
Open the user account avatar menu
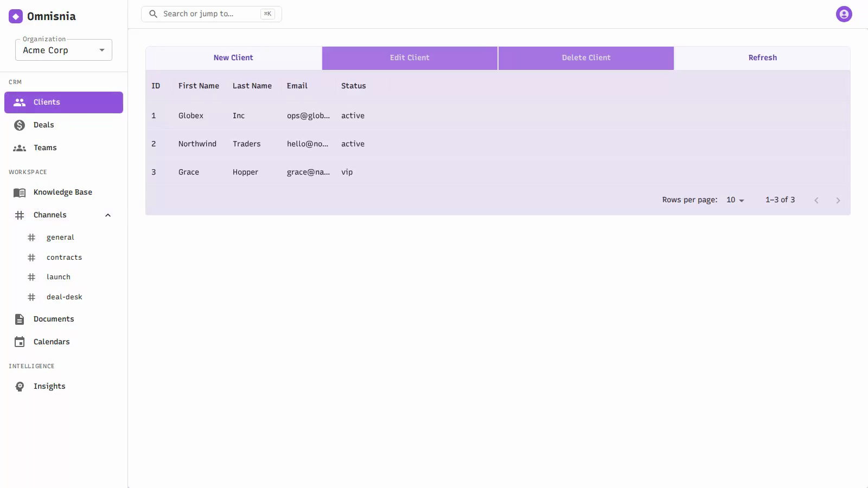pos(844,14)
